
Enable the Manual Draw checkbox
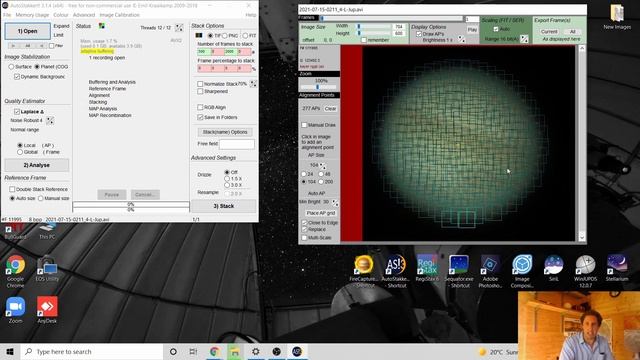click(x=304, y=125)
